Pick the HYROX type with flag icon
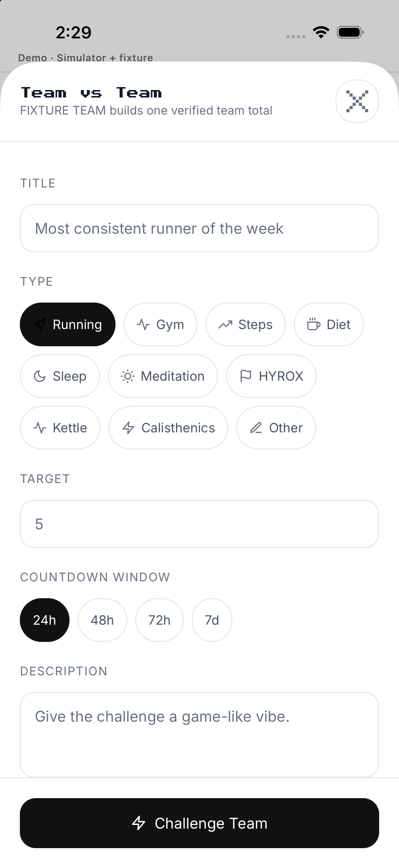The width and height of the screenshot is (399, 868). point(271,376)
